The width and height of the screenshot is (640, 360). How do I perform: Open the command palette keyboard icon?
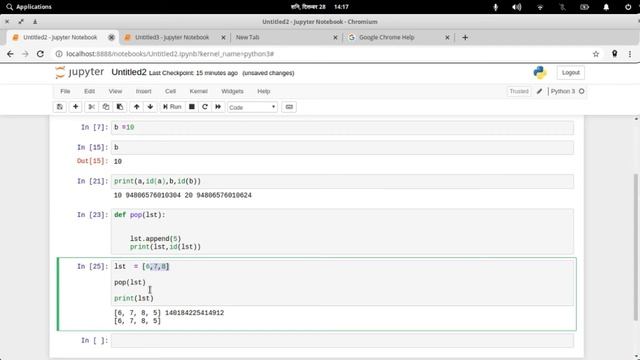289,107
